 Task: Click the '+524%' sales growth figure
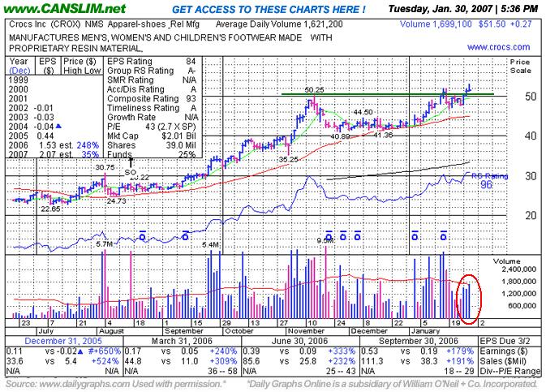(x=105, y=361)
